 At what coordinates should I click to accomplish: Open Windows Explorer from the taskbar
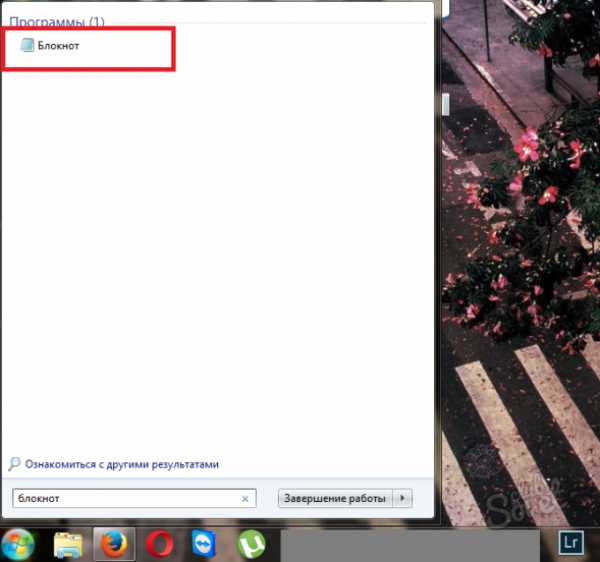point(68,545)
